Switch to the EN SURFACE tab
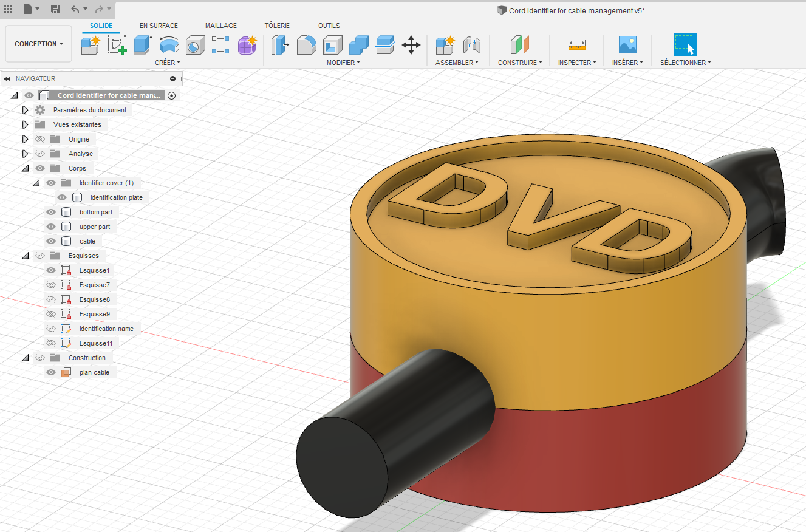The height and width of the screenshot is (532, 806). (159, 26)
